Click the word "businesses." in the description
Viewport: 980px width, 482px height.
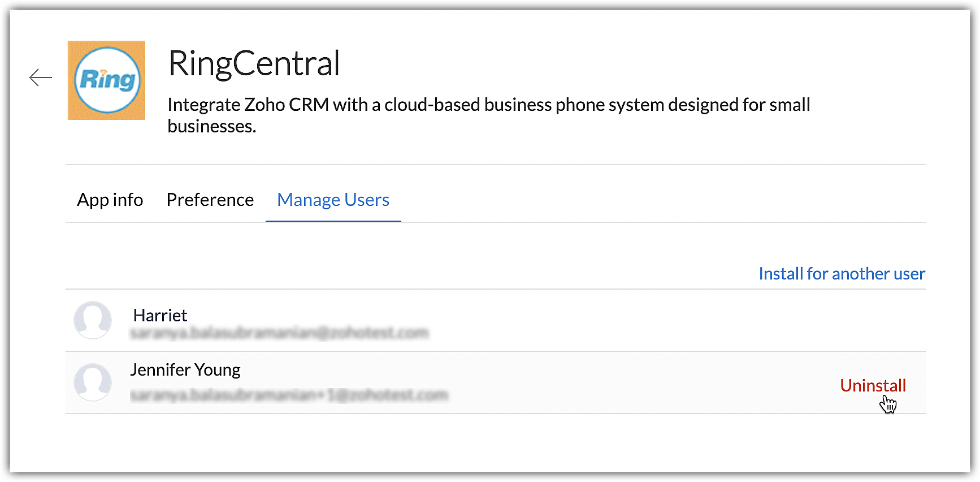tap(212, 126)
